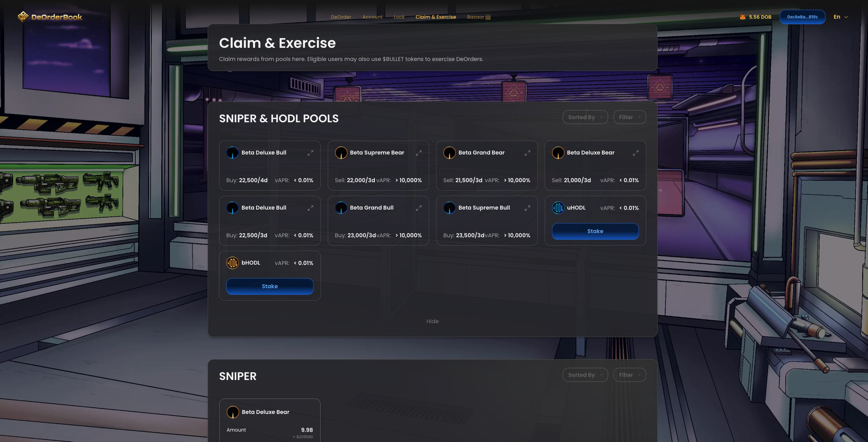
Task: Expand the Beta Deluxe Bull 4d card
Action: pyautogui.click(x=310, y=153)
